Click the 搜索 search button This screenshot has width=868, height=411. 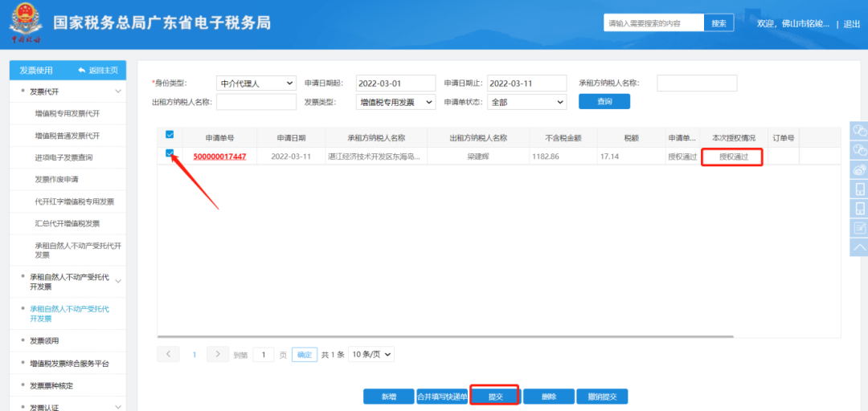click(719, 23)
